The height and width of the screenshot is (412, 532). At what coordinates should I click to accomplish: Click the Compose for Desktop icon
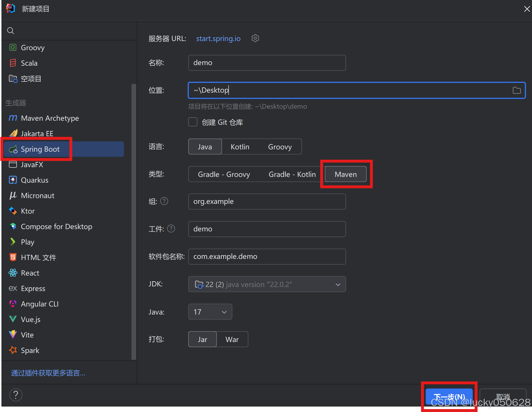13,226
